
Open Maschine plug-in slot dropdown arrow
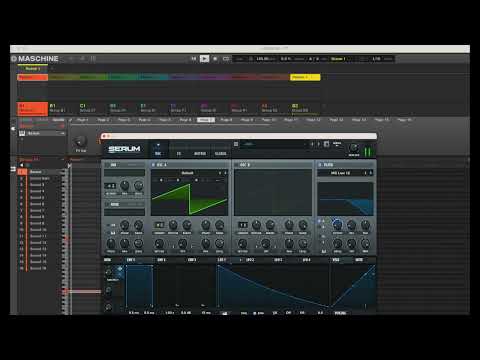pyautogui.click(x=62, y=133)
